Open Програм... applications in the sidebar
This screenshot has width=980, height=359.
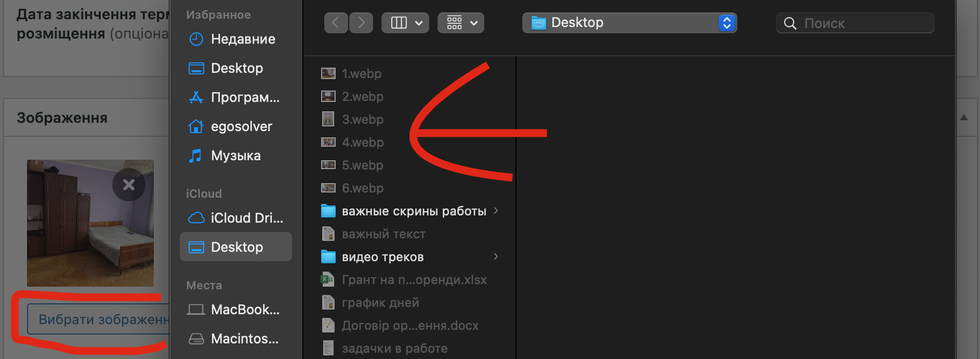click(236, 97)
